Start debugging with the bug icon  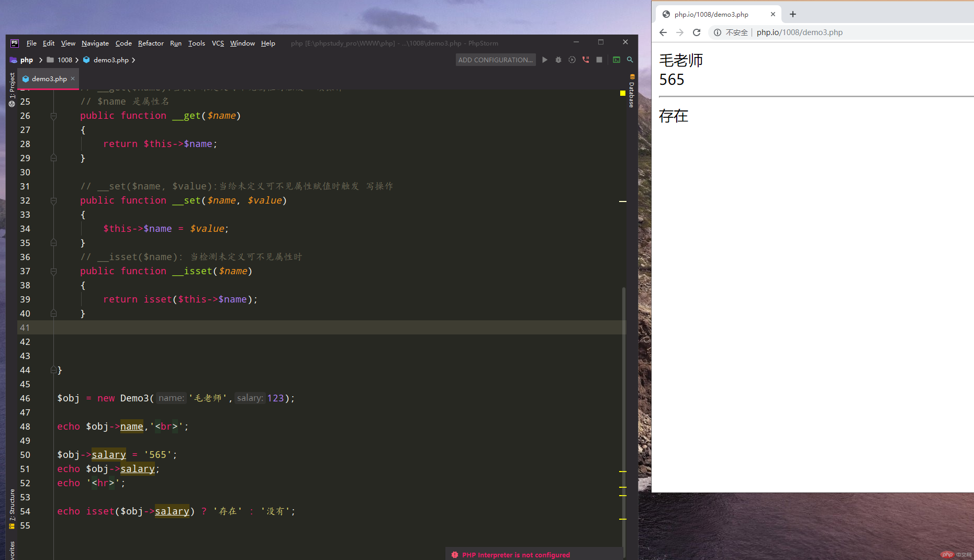pos(558,60)
